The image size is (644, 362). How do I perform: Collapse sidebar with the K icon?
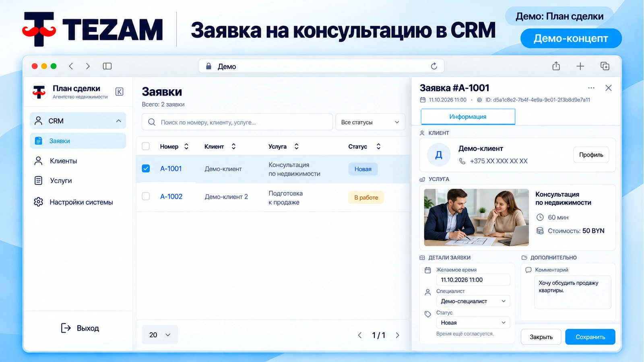(x=120, y=92)
